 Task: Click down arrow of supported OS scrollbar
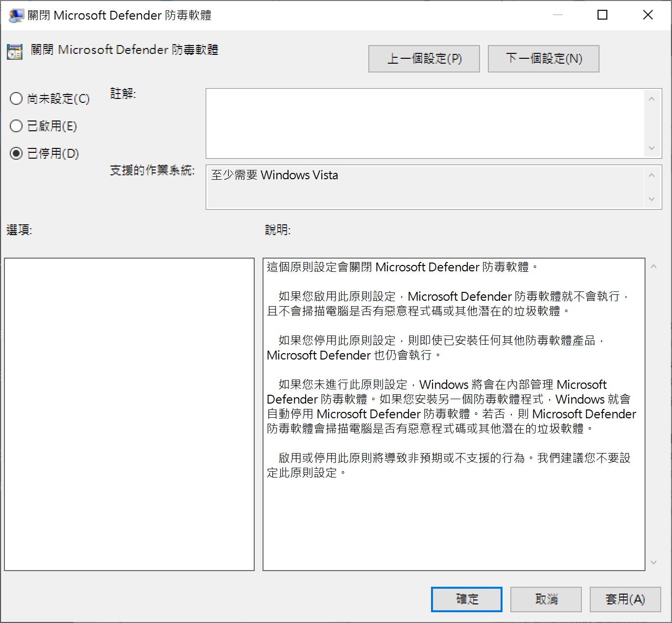[x=651, y=199]
